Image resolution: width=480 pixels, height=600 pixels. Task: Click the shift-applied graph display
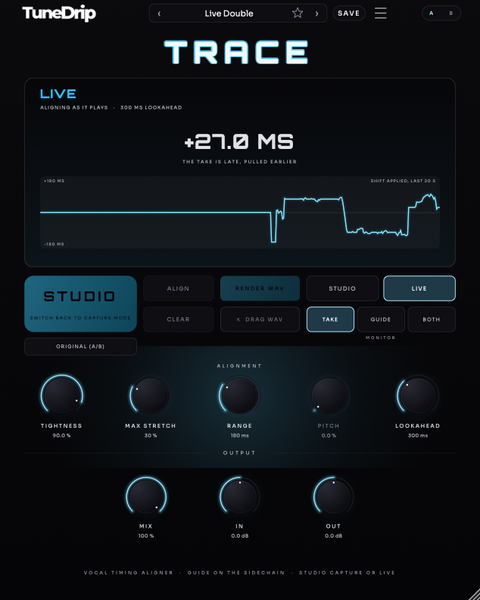tap(240, 212)
